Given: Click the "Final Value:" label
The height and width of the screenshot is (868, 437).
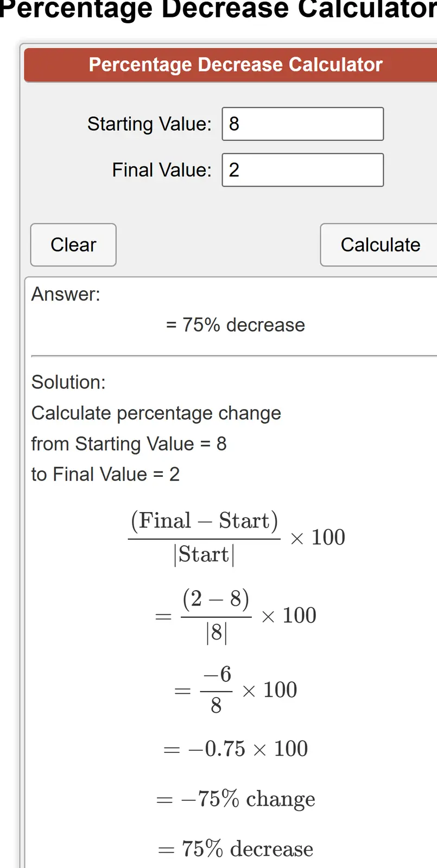Looking at the screenshot, I should (162, 170).
